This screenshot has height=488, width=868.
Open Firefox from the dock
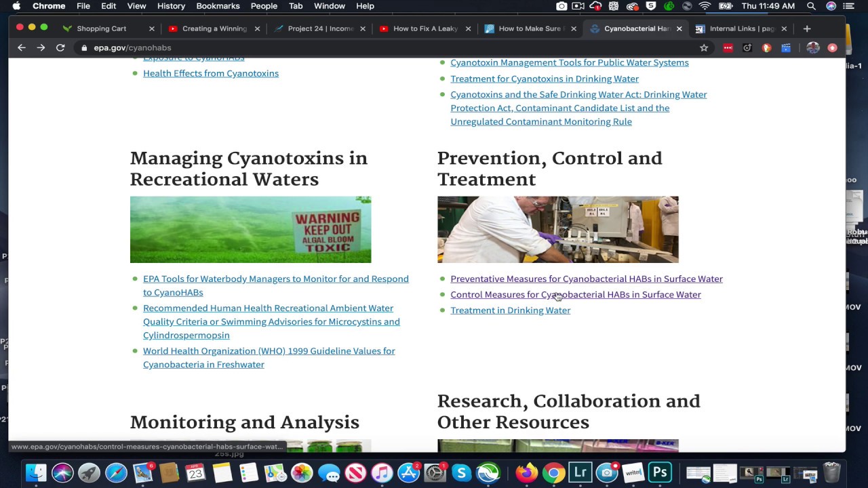pos(527,472)
